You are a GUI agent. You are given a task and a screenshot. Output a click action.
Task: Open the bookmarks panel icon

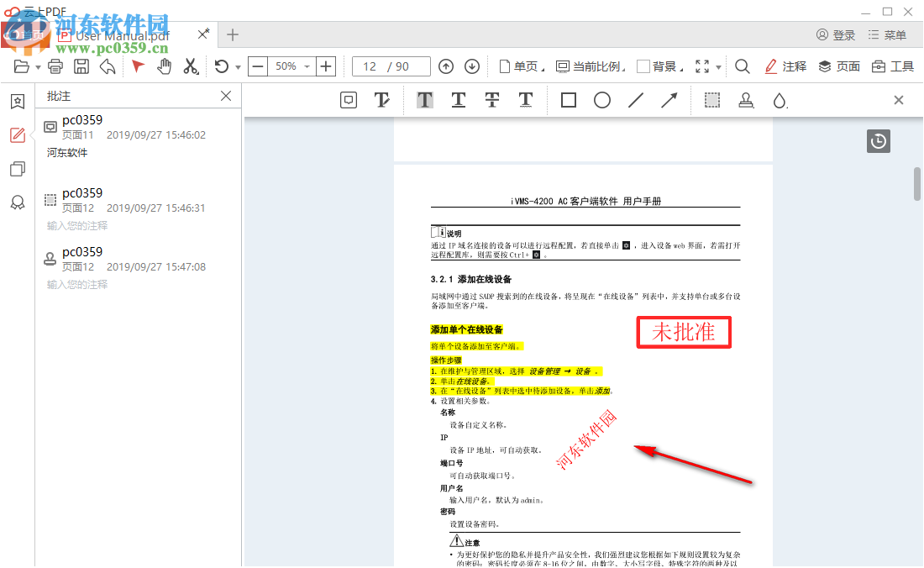pyautogui.click(x=17, y=101)
